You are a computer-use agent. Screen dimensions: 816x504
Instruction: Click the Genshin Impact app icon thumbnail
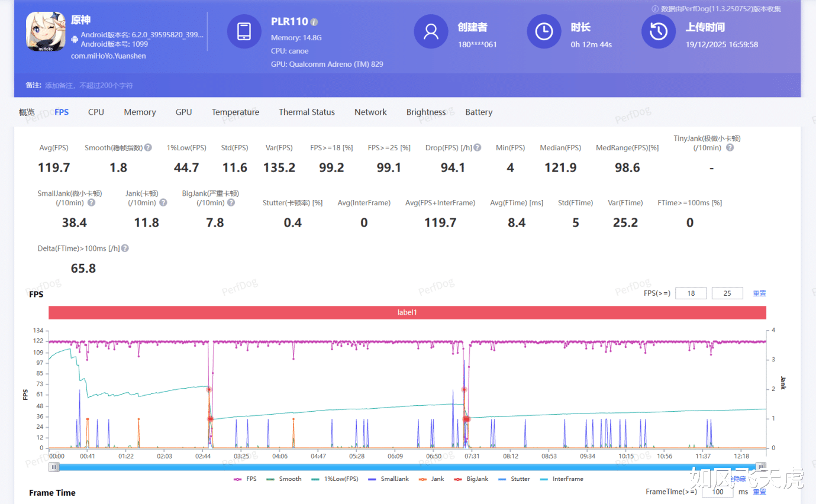click(46, 31)
